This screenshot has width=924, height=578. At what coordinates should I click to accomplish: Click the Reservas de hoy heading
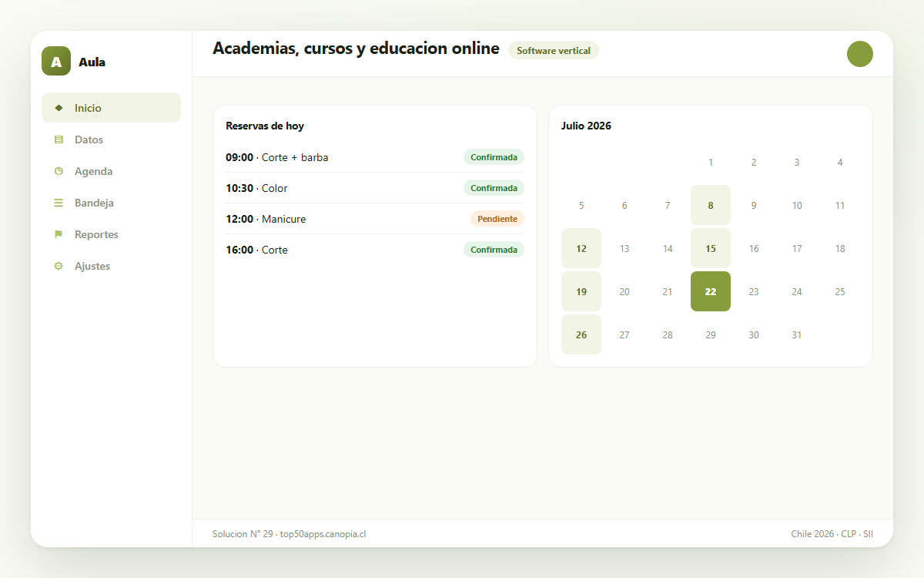pyautogui.click(x=265, y=126)
